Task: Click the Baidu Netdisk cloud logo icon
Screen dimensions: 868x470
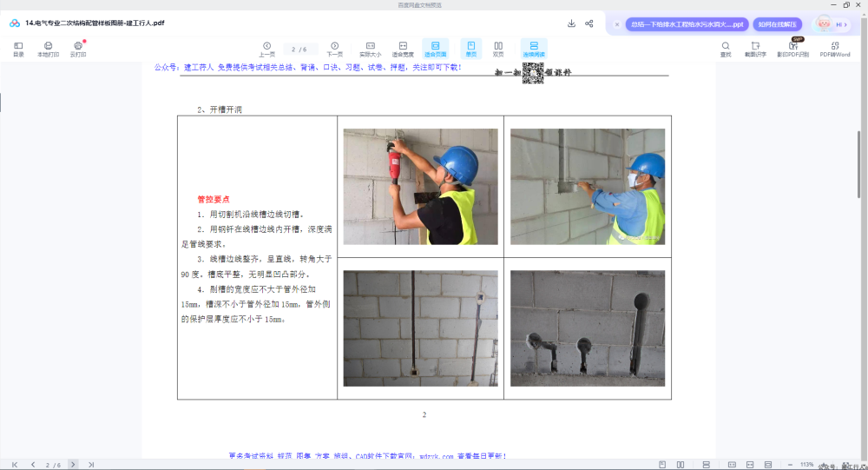Action: [15, 23]
